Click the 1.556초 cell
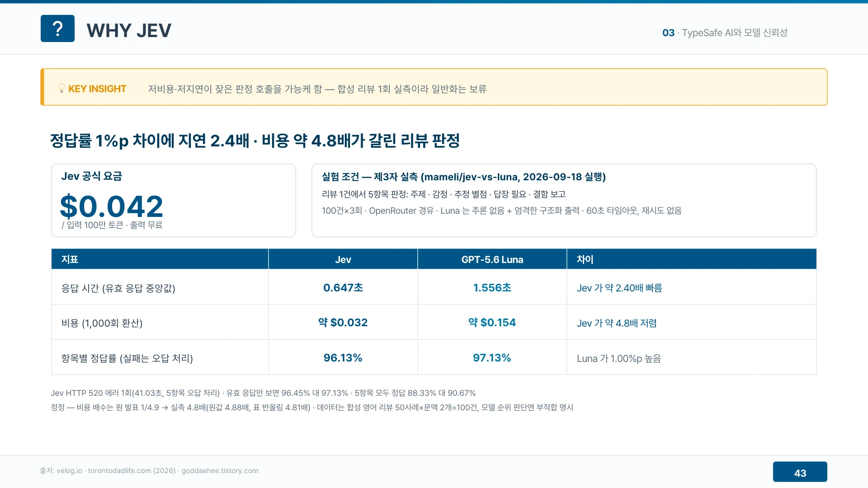The width and height of the screenshot is (868, 488). tap(492, 287)
